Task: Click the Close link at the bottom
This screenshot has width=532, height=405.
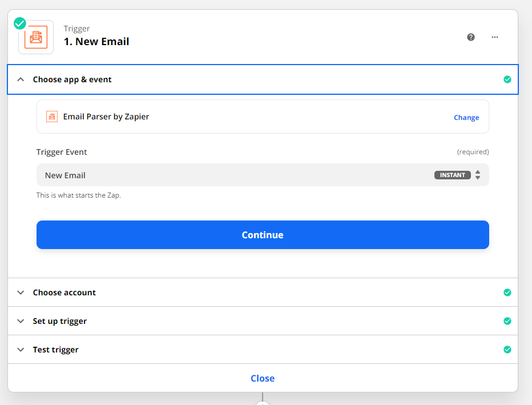Action: pyautogui.click(x=263, y=378)
